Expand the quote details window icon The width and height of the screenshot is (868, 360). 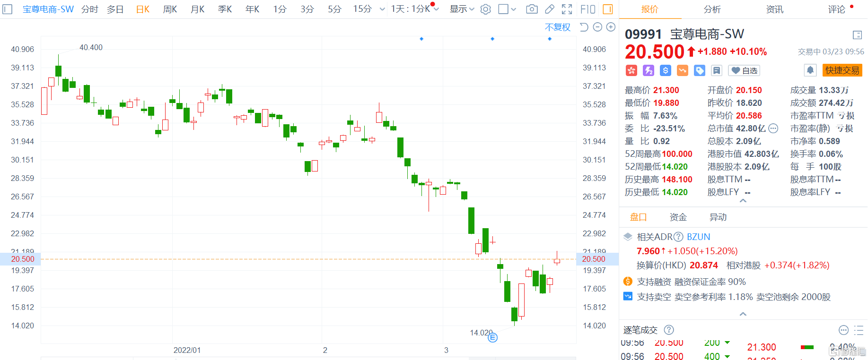click(x=857, y=34)
